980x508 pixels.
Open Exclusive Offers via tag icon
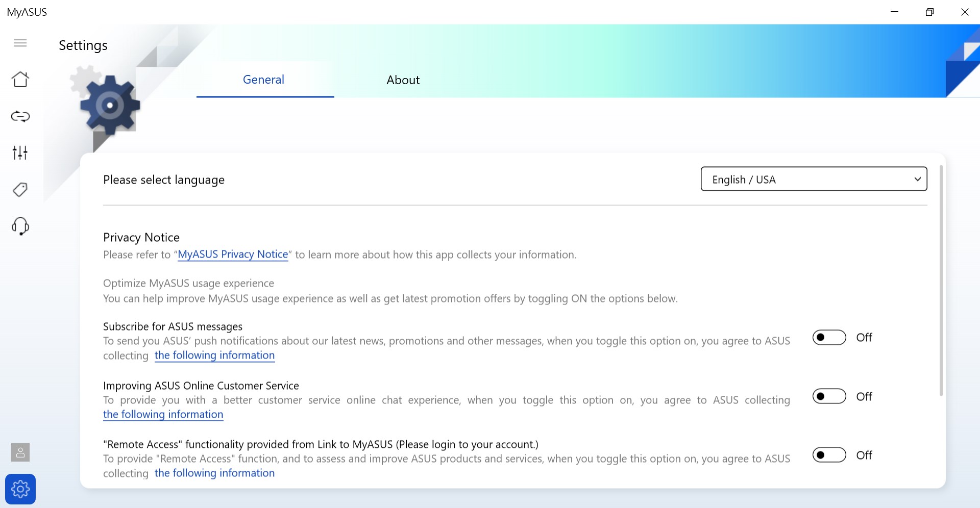[x=20, y=189]
